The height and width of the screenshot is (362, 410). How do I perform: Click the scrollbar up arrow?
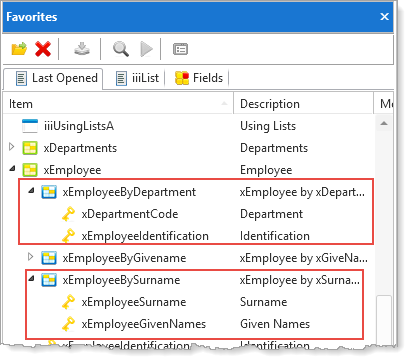click(384, 124)
